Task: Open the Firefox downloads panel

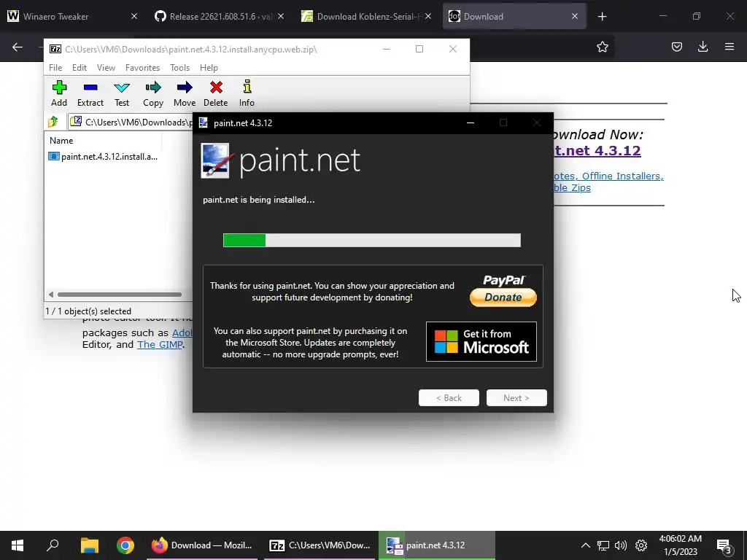Action: coord(703,47)
